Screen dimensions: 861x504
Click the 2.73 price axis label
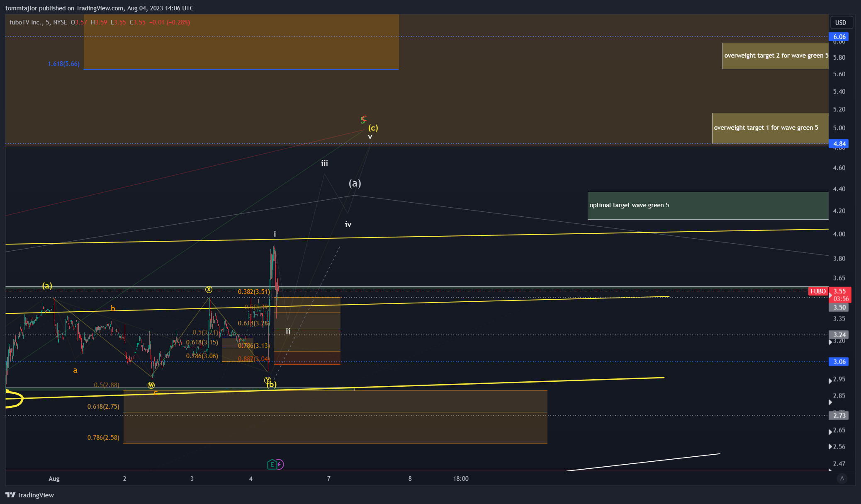[839, 415]
